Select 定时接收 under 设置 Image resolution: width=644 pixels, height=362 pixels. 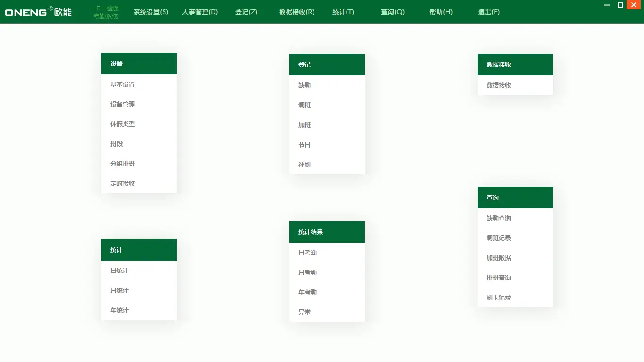click(x=123, y=183)
